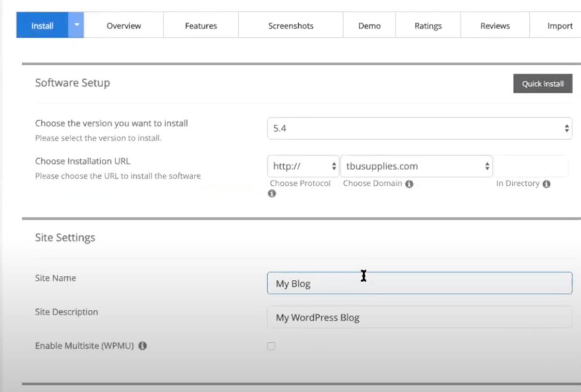This screenshot has height=392, width=581.
Task: Enable the Multisite (WPMU) checkbox
Action: tap(272, 346)
